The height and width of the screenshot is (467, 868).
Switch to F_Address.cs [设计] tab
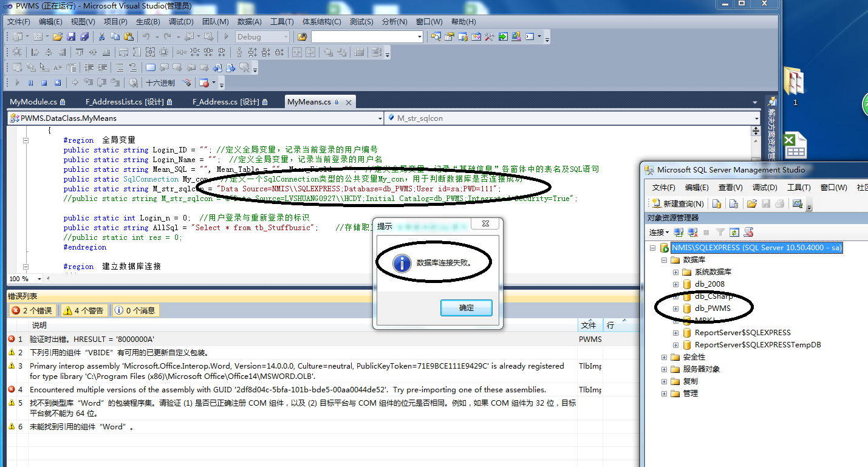pos(230,102)
